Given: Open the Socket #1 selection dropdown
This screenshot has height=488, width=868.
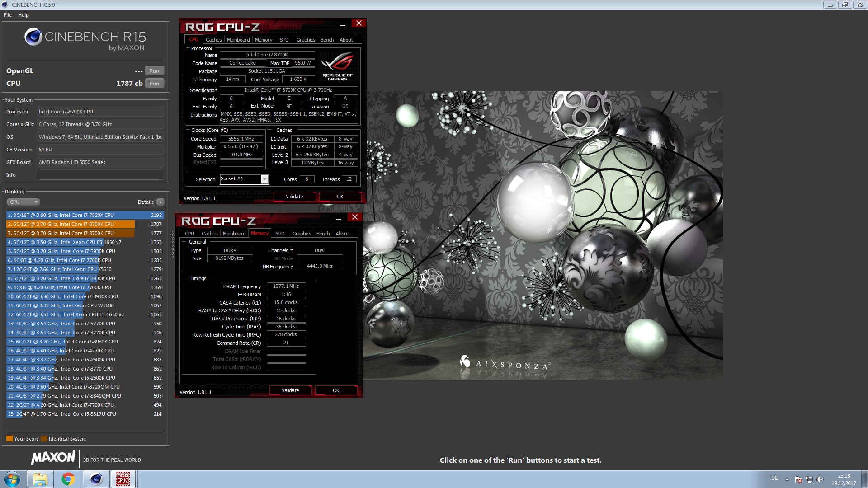Looking at the screenshot, I should pyautogui.click(x=244, y=179).
